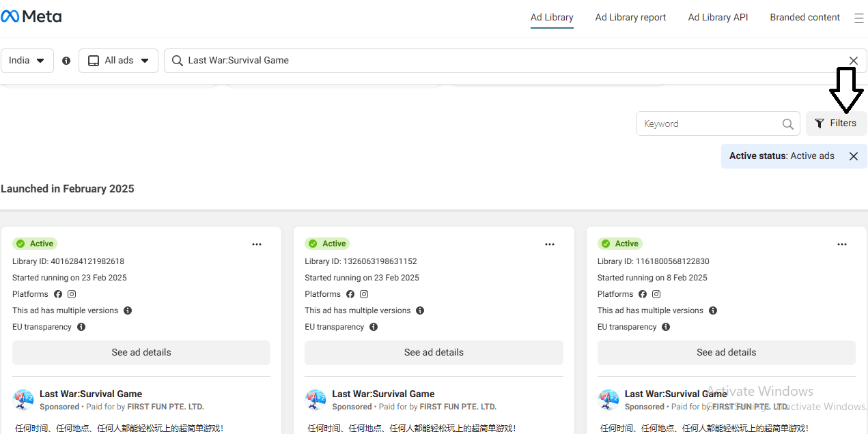Click the info icon beside India

(x=66, y=61)
